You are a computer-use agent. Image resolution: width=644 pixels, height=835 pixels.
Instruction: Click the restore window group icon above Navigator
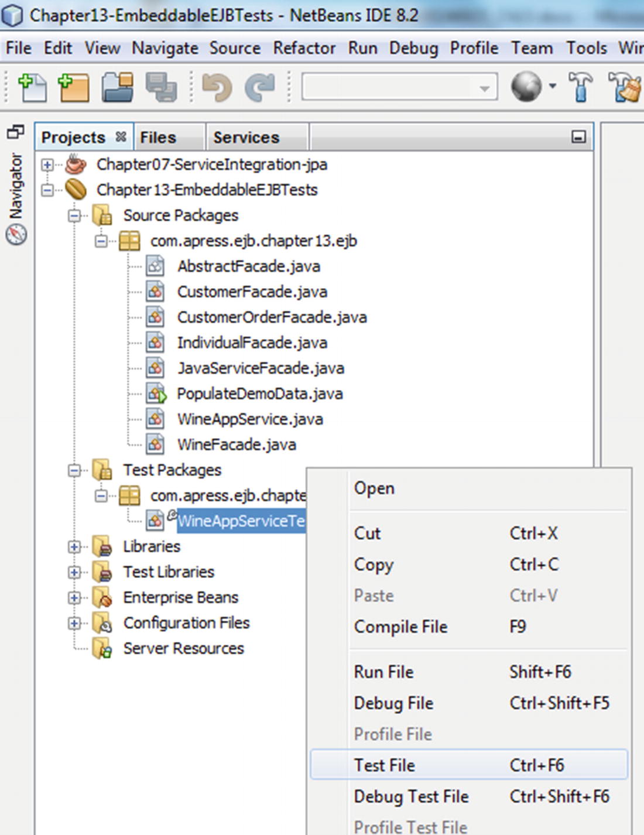click(15, 132)
